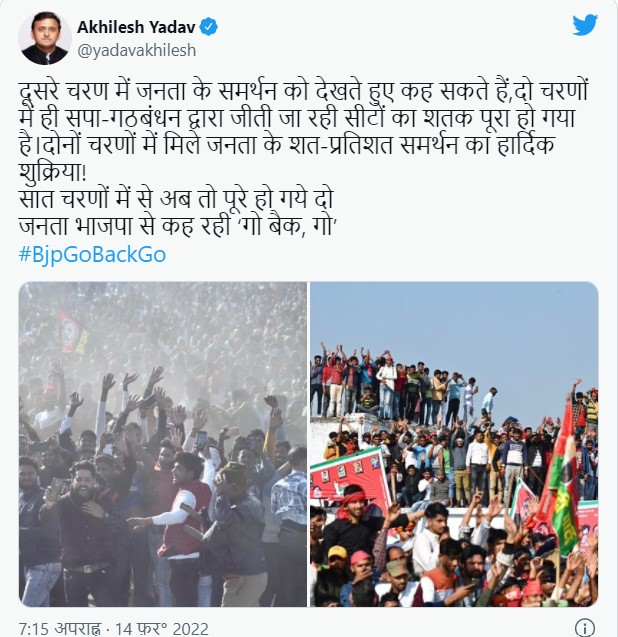Click the tweet's first line starting दूसरे चरण
Screen dimensions: 618x637
(304, 91)
